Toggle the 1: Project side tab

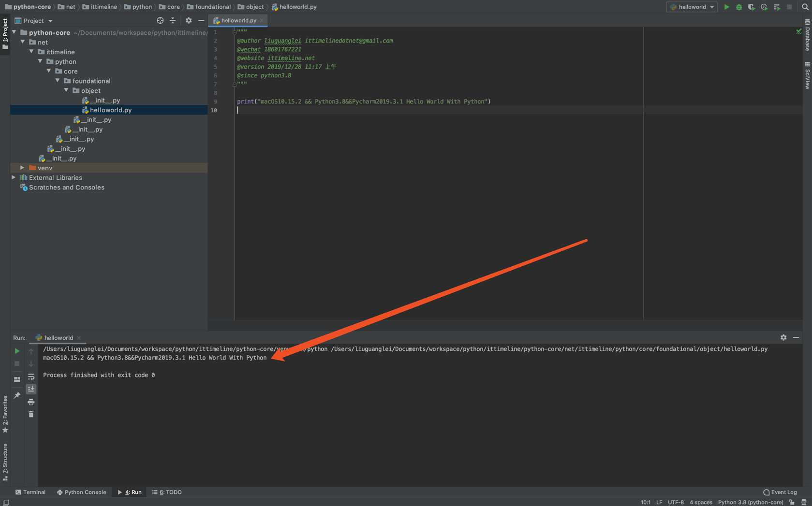5,34
